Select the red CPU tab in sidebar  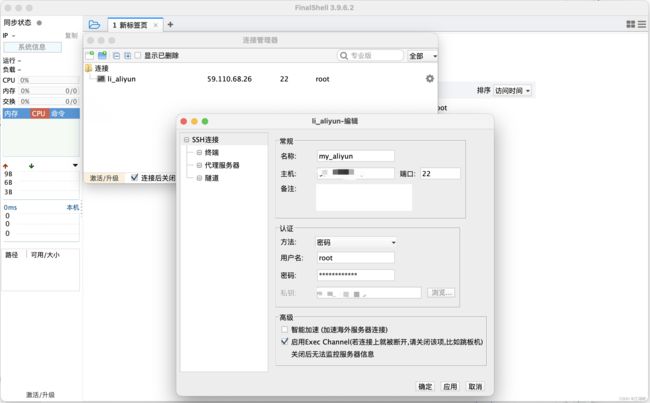click(x=39, y=114)
